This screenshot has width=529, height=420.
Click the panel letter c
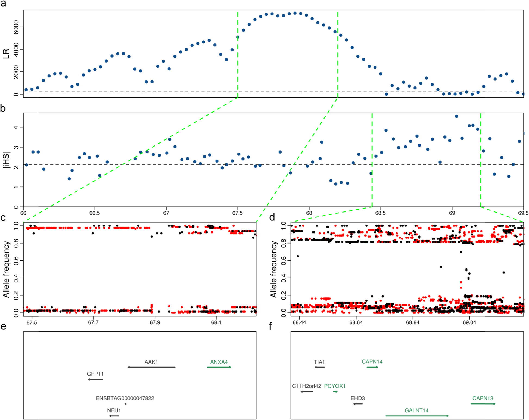pyautogui.click(x=3, y=217)
